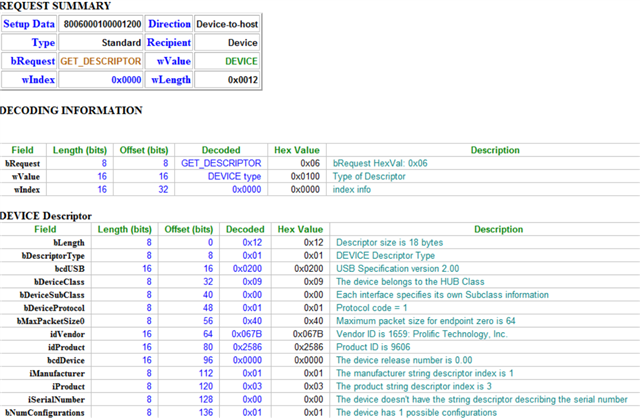Click 'USB Specification version 2.00' text
Screen dimensions: 640x418
(x=398, y=269)
